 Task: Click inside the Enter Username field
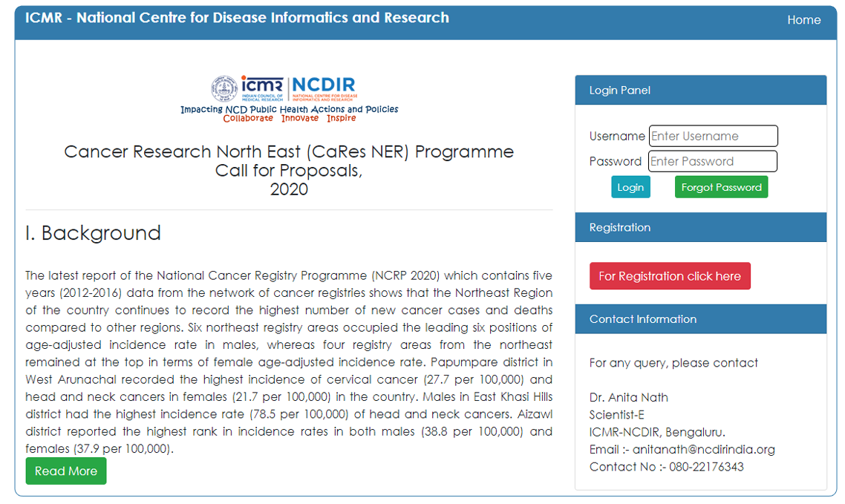(x=714, y=136)
